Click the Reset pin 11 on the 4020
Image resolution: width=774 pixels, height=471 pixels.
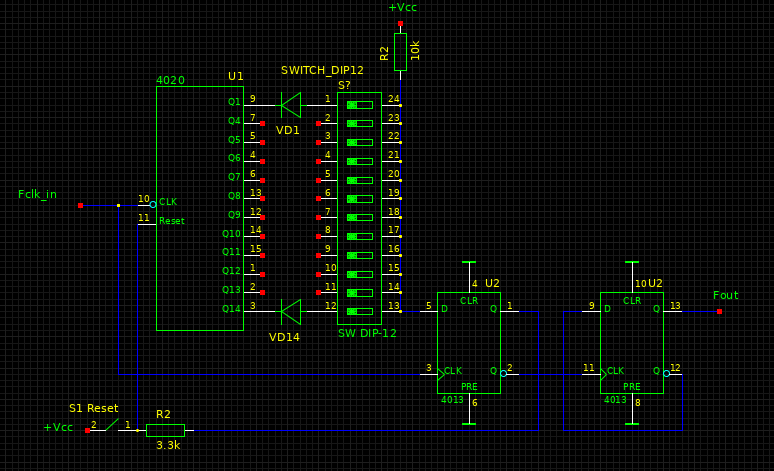point(147,221)
